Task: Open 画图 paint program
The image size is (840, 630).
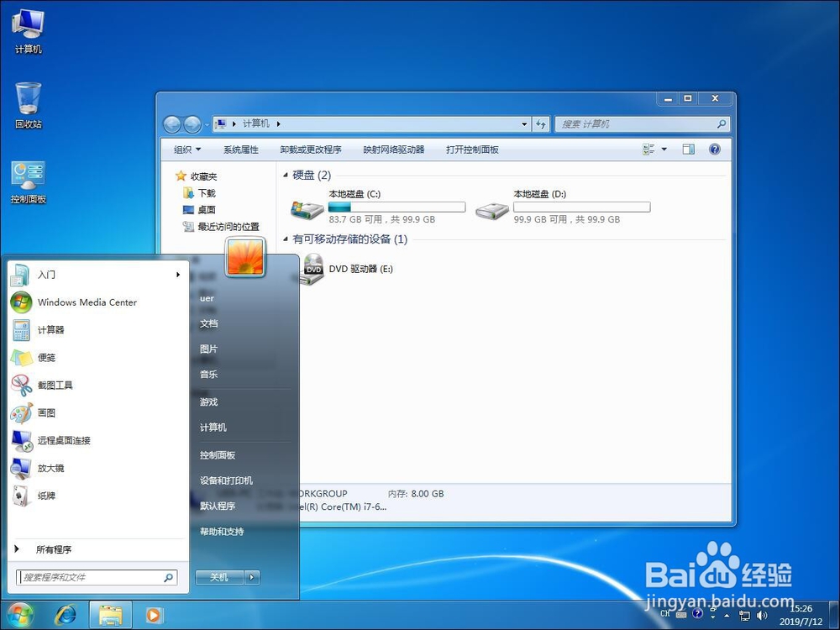Action: (x=100, y=413)
